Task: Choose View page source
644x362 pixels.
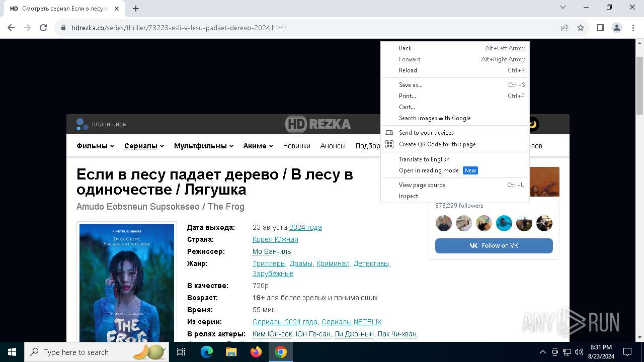Action: tap(455, 185)
